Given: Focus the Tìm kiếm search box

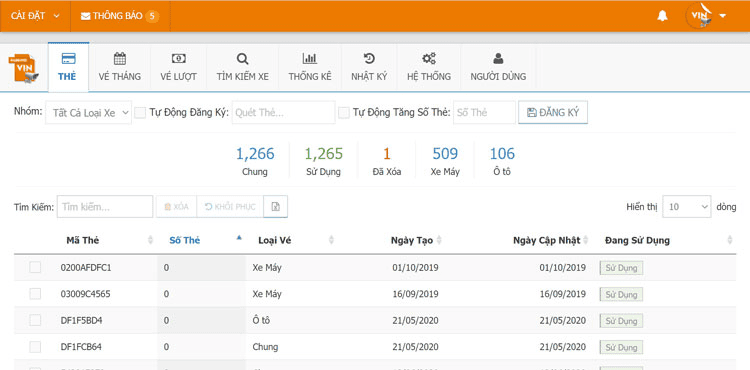Looking at the screenshot, I should [105, 207].
